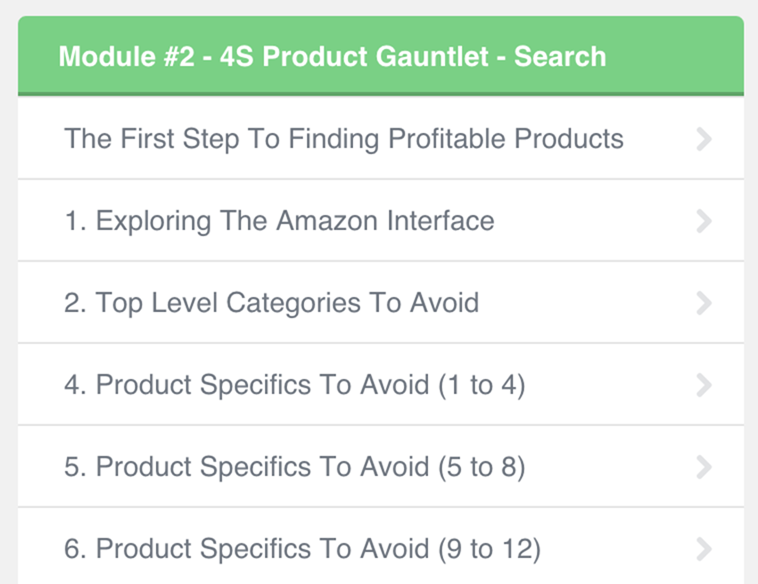758x584 pixels.
Task: Expand 'Product Specifics To Avoid (5 to 8)' chevron
Action: tap(704, 467)
